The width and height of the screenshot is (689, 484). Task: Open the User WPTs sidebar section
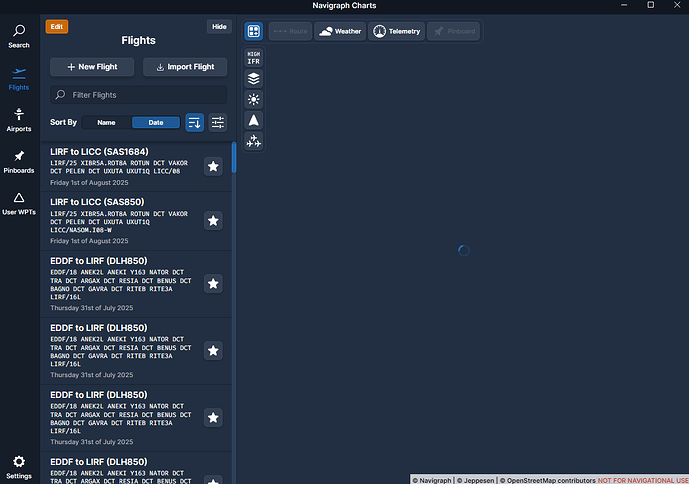(19, 204)
